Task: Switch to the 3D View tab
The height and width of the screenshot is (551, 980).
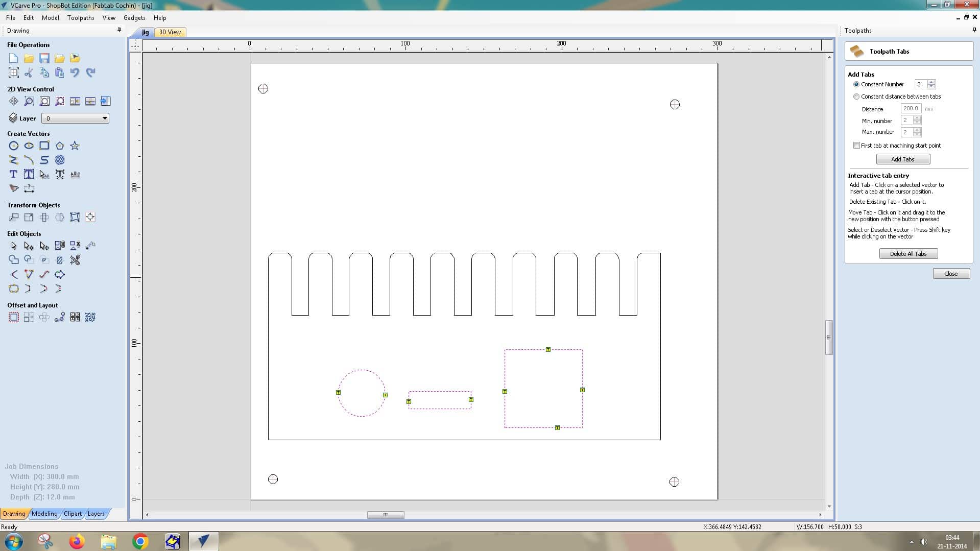Action: pos(170,32)
